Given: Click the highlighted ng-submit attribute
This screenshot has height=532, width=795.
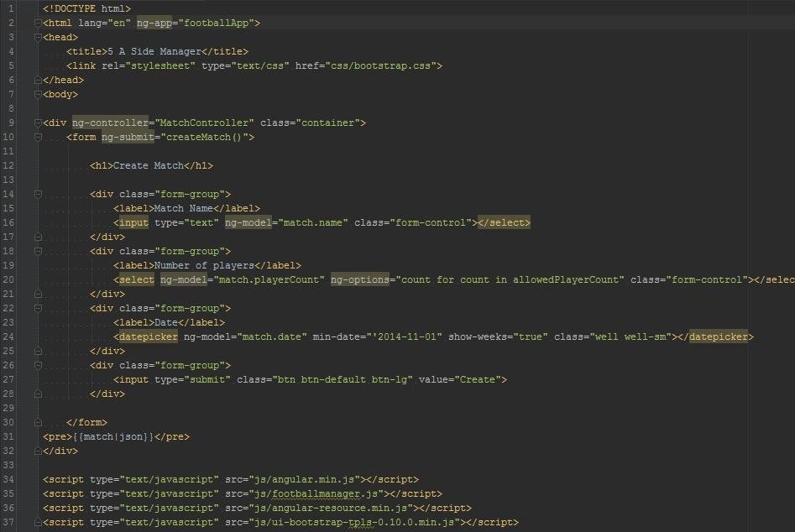Looking at the screenshot, I should point(128,137).
